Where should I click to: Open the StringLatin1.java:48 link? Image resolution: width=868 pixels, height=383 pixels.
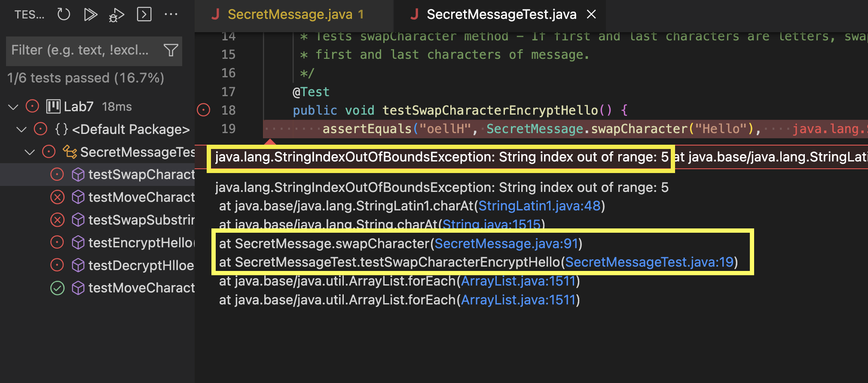pyautogui.click(x=539, y=206)
